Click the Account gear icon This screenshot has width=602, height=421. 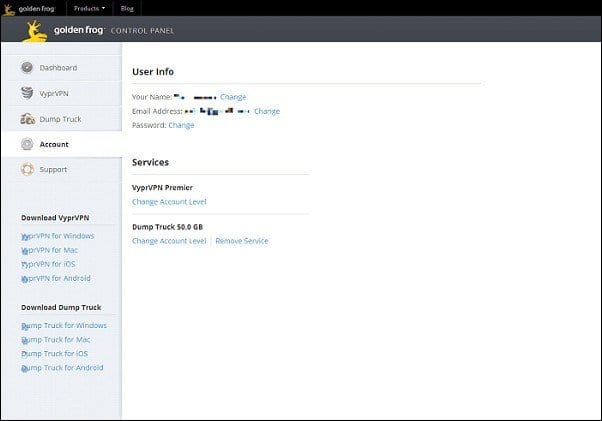tap(27, 144)
